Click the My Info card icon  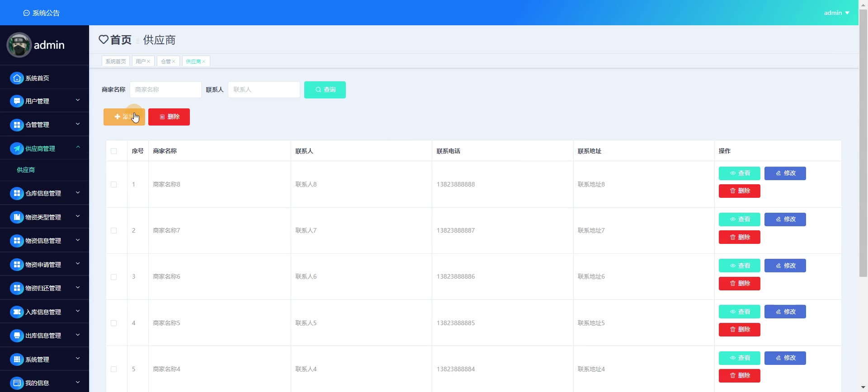(17, 383)
